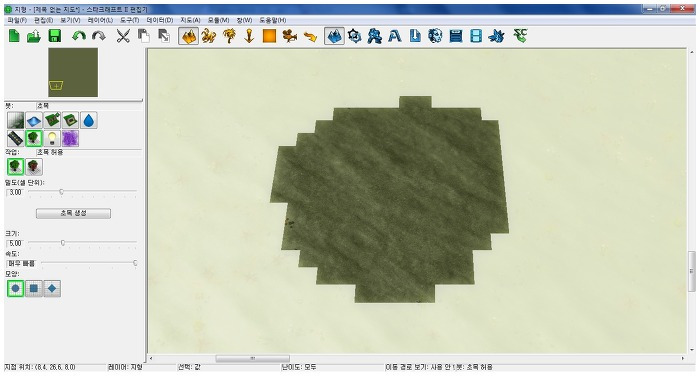This screenshot has height=376, width=700.
Task: Open the Data module blue figure icon
Action: pyautogui.click(x=375, y=36)
